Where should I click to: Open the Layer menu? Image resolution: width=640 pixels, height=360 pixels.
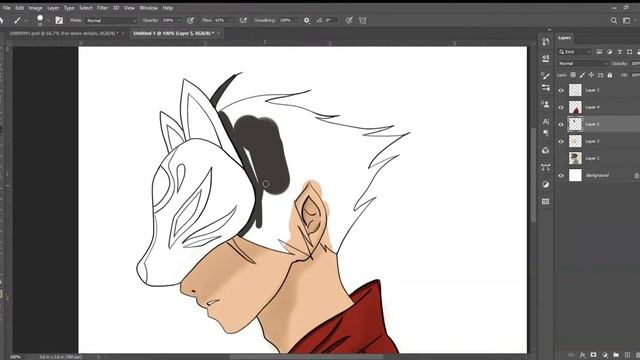click(x=53, y=8)
